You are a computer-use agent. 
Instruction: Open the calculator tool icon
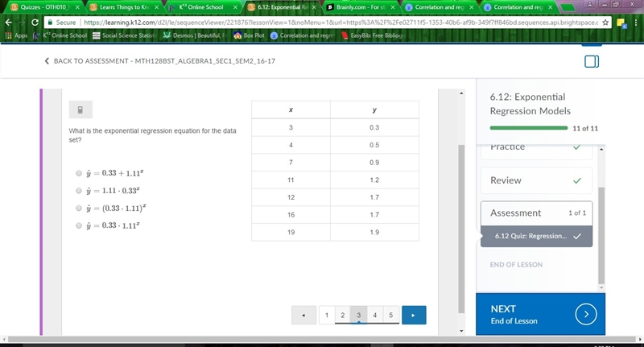(80, 109)
